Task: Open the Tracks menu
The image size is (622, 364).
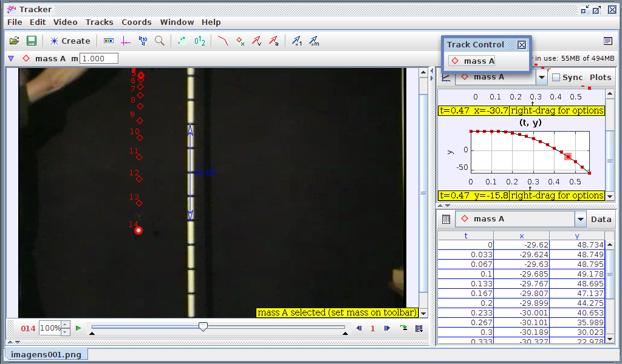Action: tap(100, 22)
